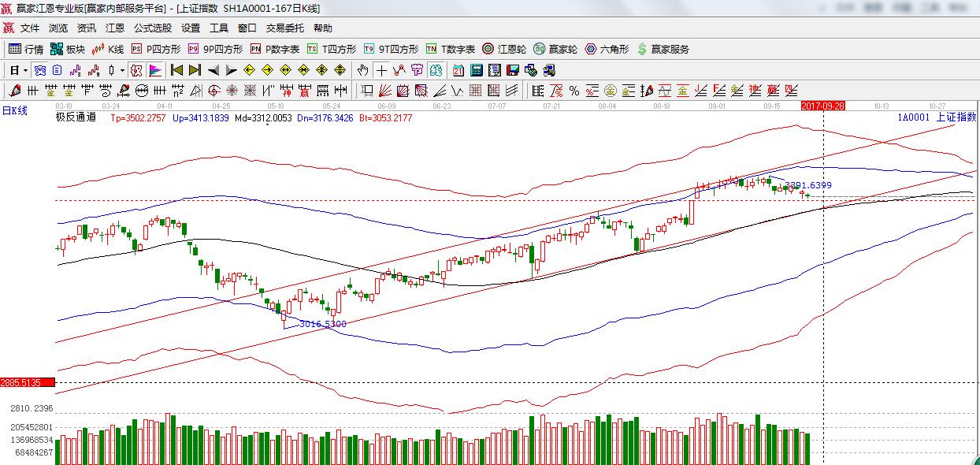
Task: Open the 江恩 menu
Action: pos(115,28)
